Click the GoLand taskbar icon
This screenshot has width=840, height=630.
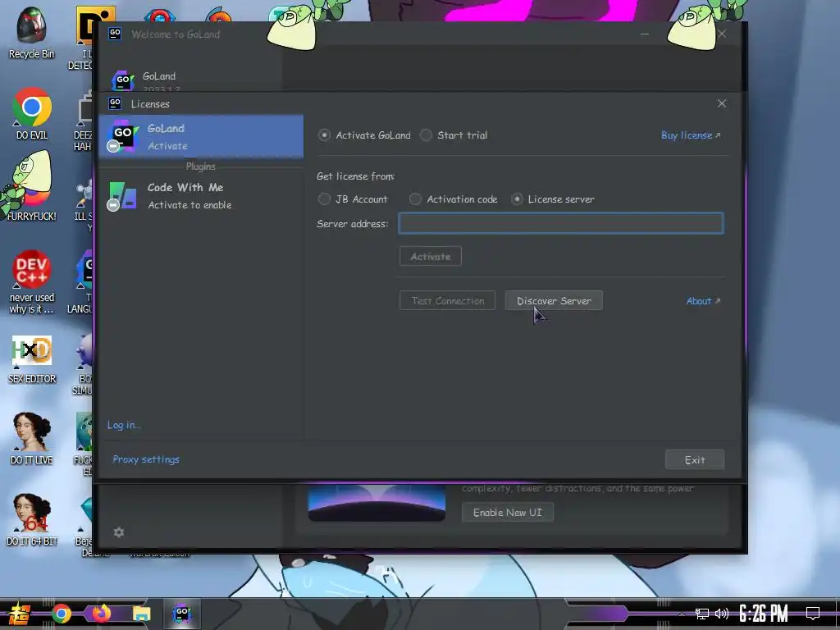tap(182, 614)
